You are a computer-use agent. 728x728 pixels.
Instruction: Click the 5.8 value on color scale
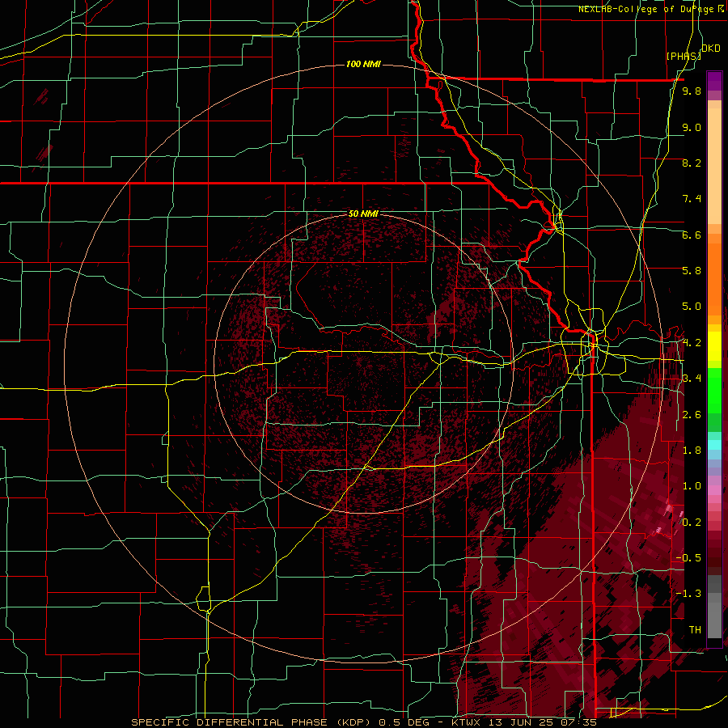[x=692, y=271]
